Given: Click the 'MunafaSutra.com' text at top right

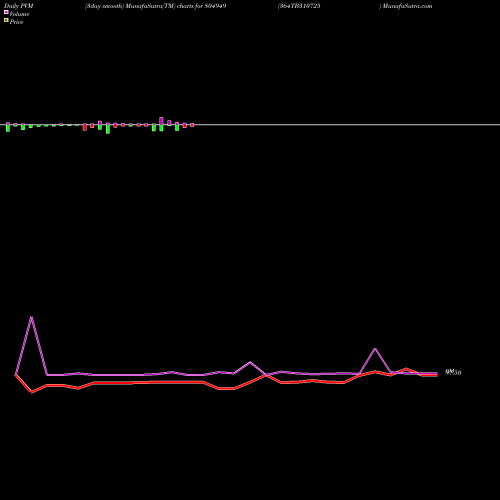Looking at the screenshot, I should pos(407,6).
